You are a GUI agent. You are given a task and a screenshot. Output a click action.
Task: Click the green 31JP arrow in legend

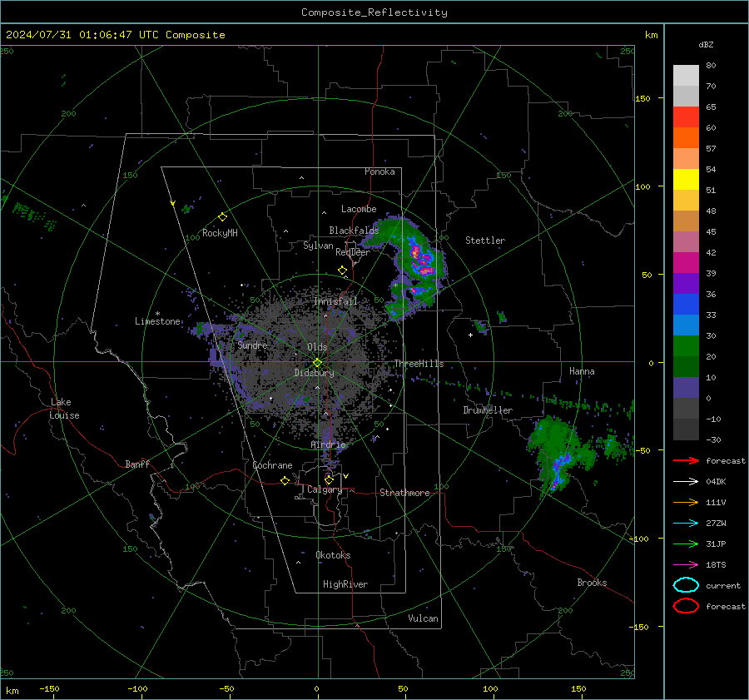[x=686, y=544]
